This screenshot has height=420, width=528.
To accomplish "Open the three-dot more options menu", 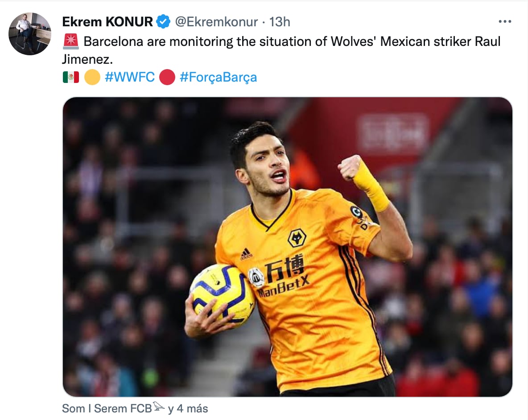I will 505,21.
